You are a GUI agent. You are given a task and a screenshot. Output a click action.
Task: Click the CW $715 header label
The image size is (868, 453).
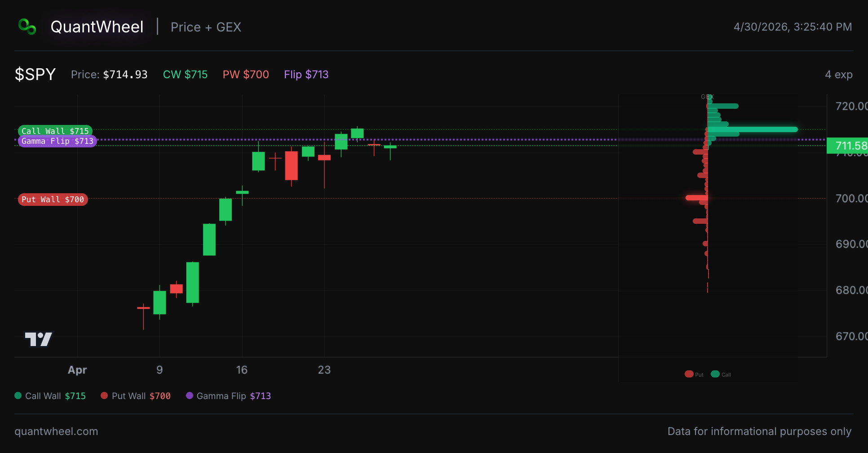pos(185,75)
